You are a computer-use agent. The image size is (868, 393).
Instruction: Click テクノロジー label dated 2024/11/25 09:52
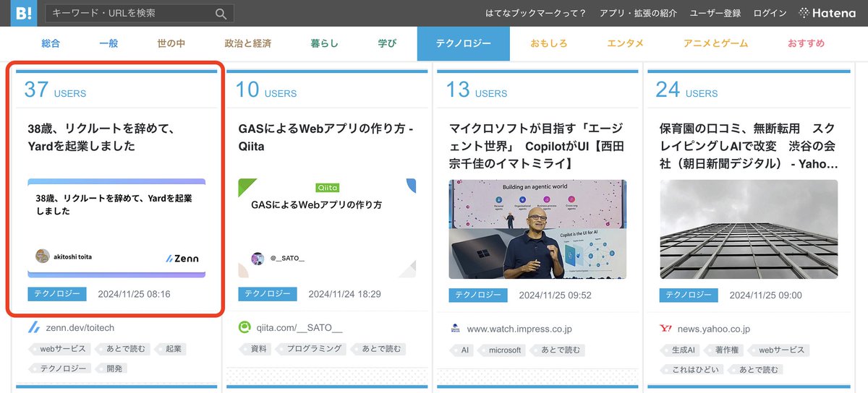click(478, 295)
